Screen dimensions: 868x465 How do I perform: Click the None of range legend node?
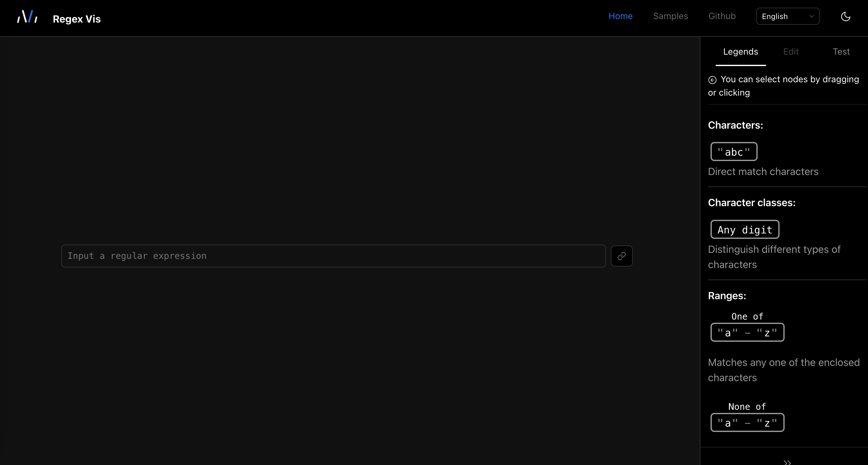(747, 422)
